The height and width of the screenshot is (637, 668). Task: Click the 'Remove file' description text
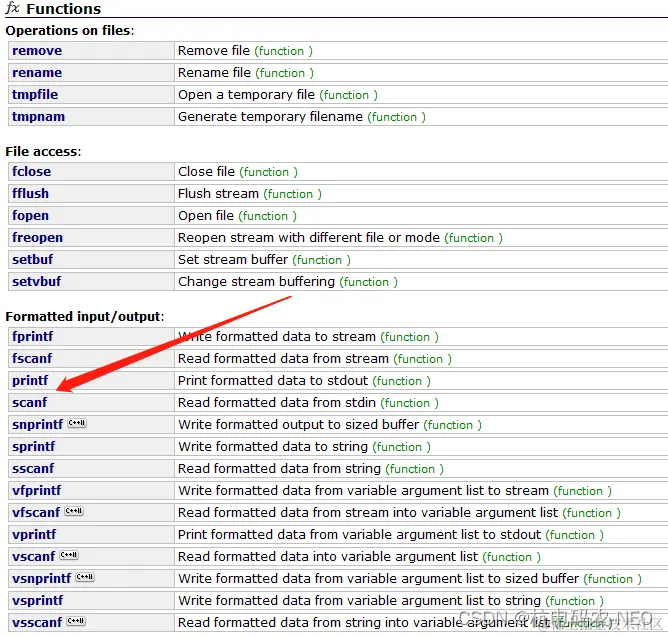pyautogui.click(x=214, y=51)
